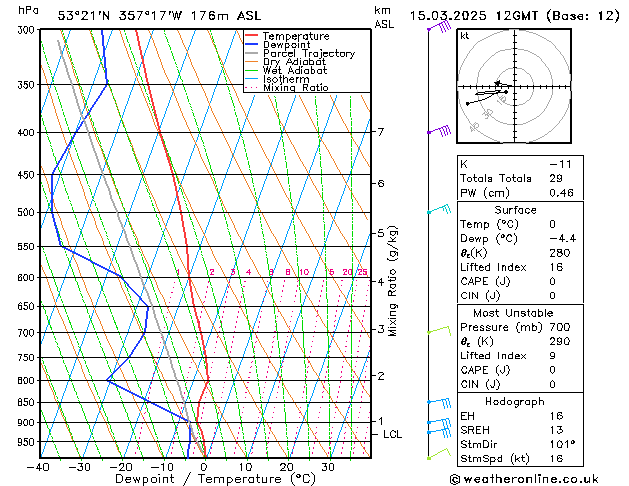
Task: Click the Most Unstable Lifted Index value 9
Action: tap(552, 356)
